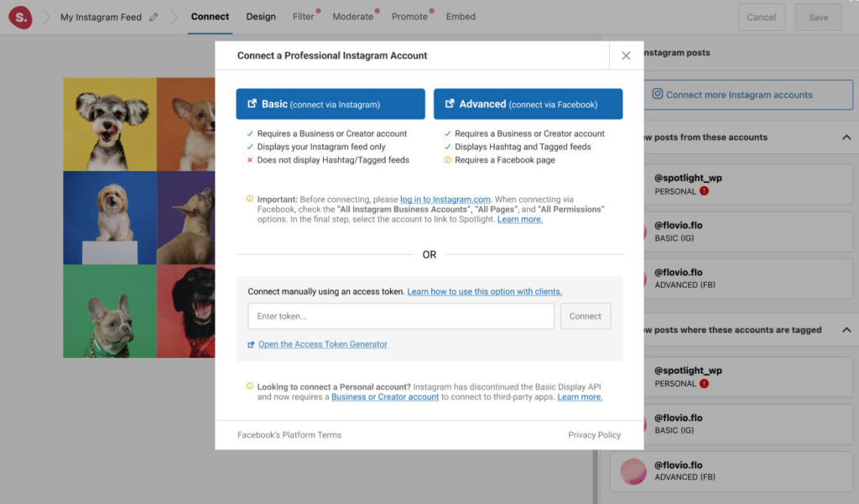Click the warning icon on tagged @spotlight_wp
The width and height of the screenshot is (859, 504).
pos(704,383)
